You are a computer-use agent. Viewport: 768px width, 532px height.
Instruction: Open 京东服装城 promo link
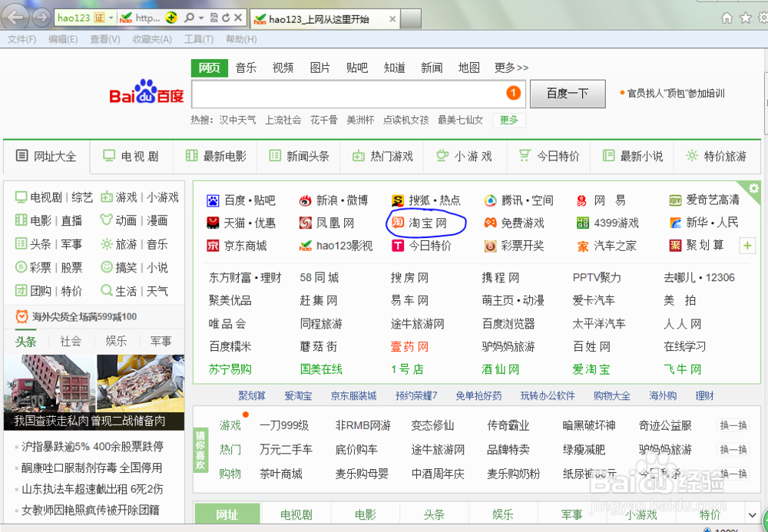[353, 395]
